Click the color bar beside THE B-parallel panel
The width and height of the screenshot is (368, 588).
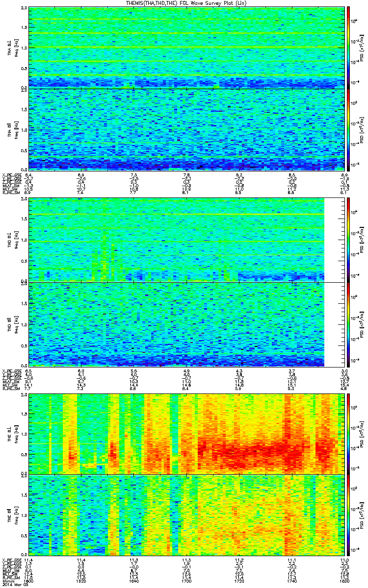(349, 515)
